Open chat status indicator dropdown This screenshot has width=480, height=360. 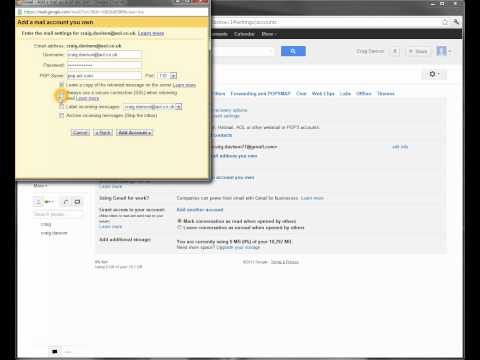pos(49,202)
